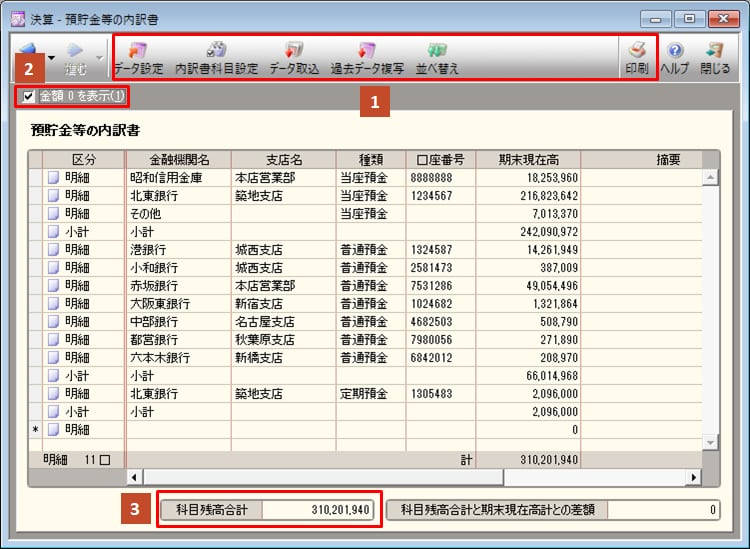Open the dropdown beside the back arrow

(x=51, y=58)
